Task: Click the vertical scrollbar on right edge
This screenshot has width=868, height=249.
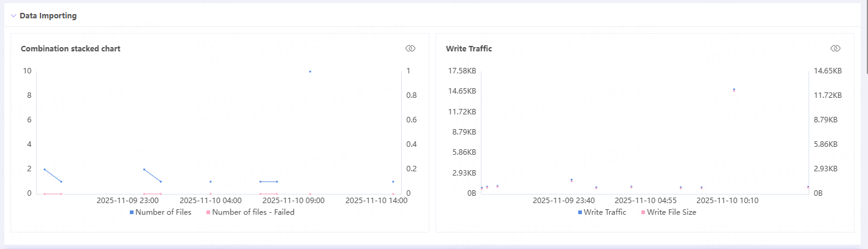Action: point(865,37)
